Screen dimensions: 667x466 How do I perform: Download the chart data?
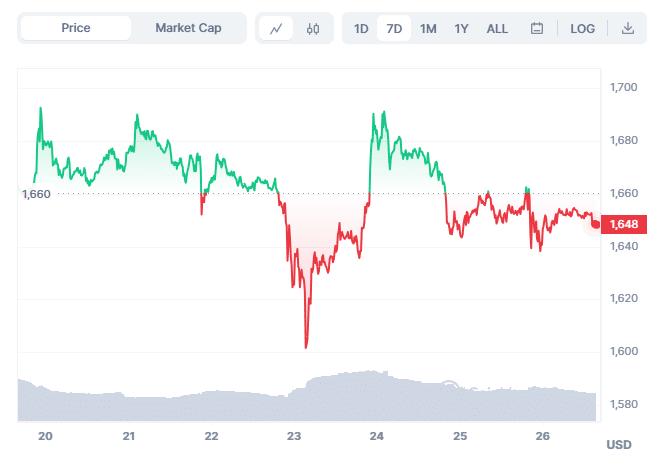[x=628, y=29]
